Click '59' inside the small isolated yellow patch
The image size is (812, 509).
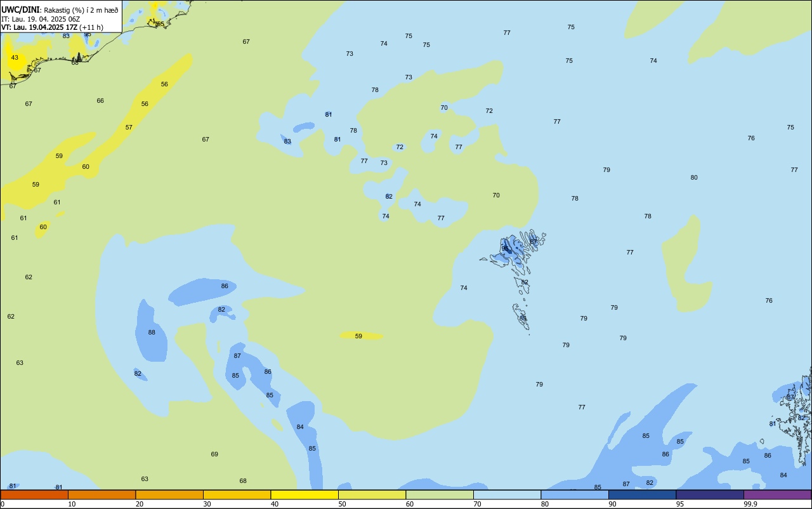click(x=358, y=336)
